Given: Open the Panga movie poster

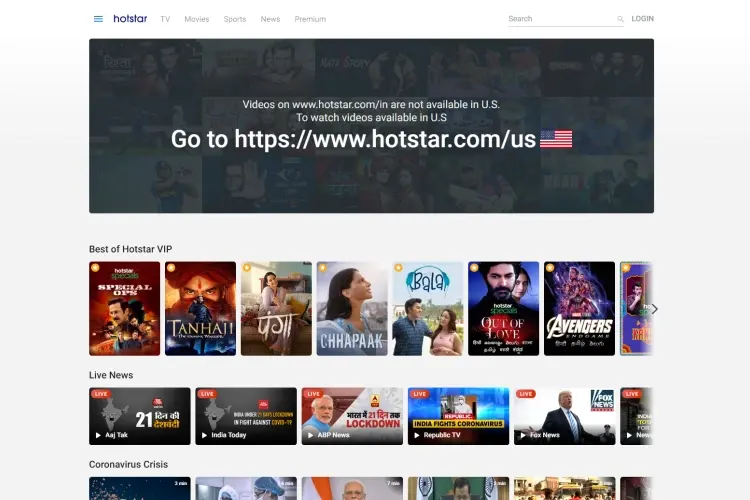Looking at the screenshot, I should (276, 309).
